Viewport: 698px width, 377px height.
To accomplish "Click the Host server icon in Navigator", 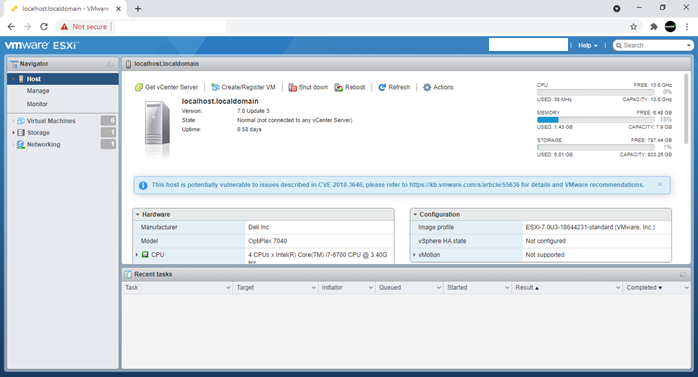I will point(21,79).
